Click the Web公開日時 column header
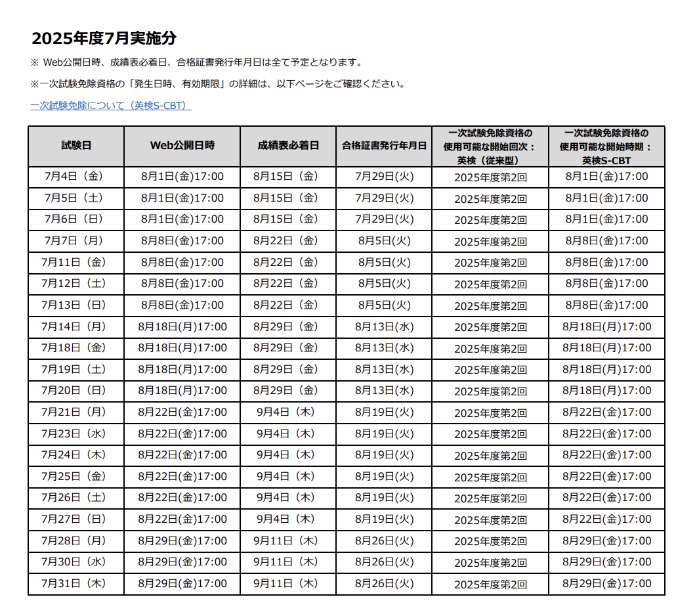The image size is (697, 616). coord(182,146)
